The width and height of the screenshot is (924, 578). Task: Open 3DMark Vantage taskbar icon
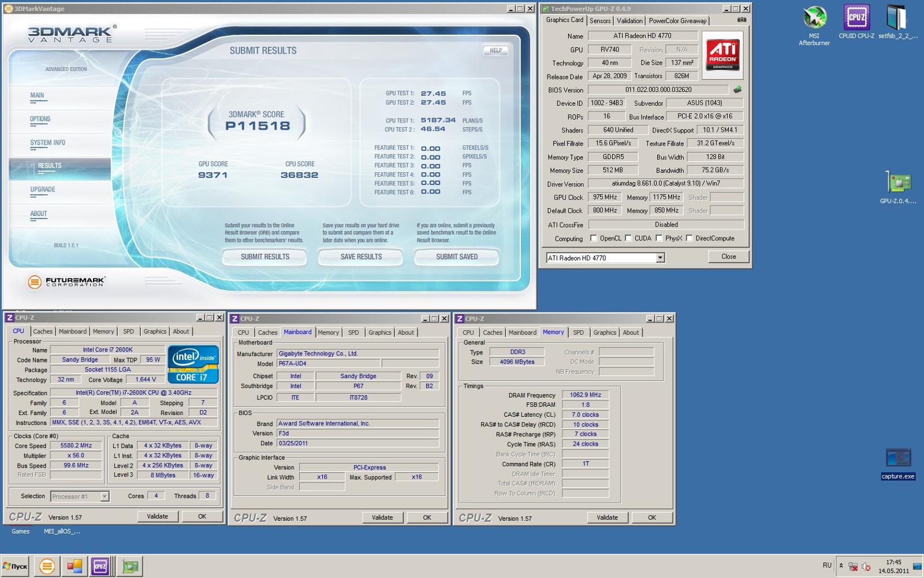point(47,566)
